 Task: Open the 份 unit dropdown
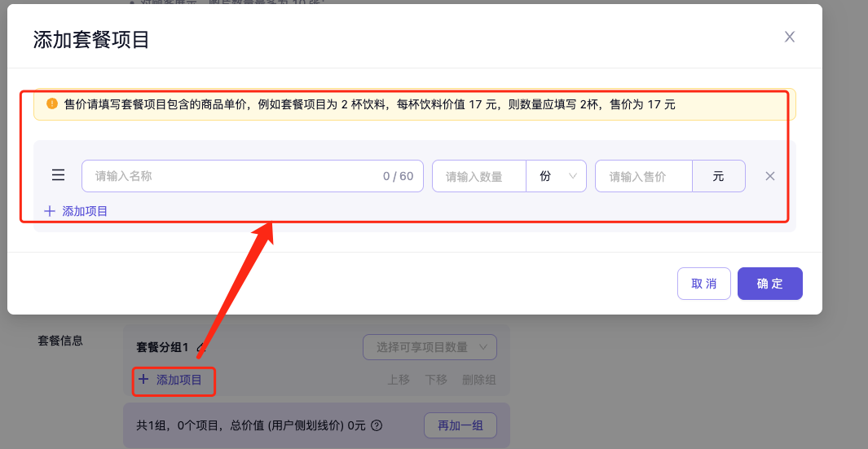click(556, 176)
